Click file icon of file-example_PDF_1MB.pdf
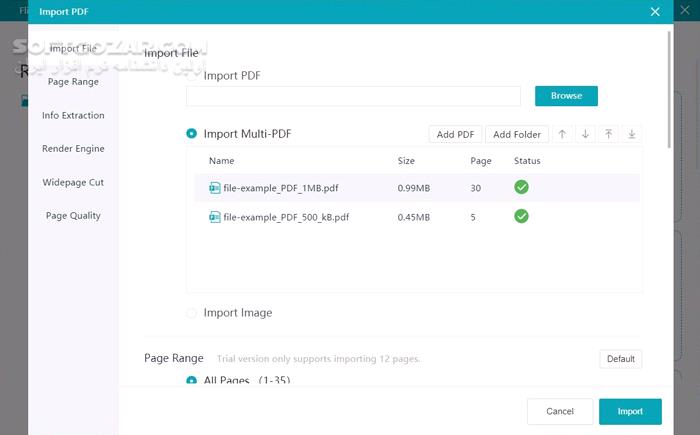Screen dimensions: 700x435 click(214, 188)
